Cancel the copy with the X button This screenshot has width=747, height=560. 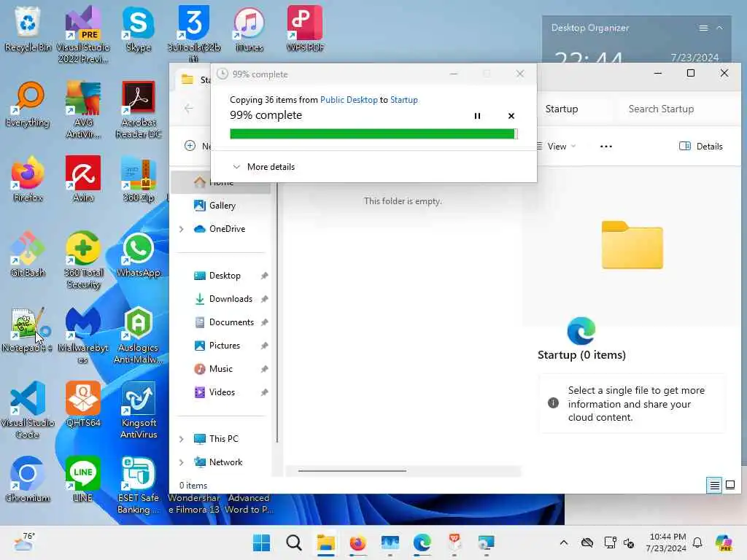tap(511, 116)
